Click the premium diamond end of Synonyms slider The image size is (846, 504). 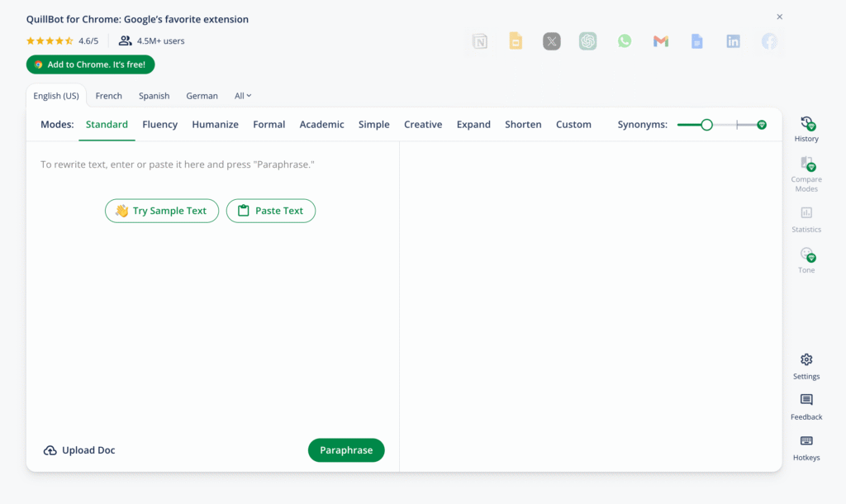tap(761, 125)
